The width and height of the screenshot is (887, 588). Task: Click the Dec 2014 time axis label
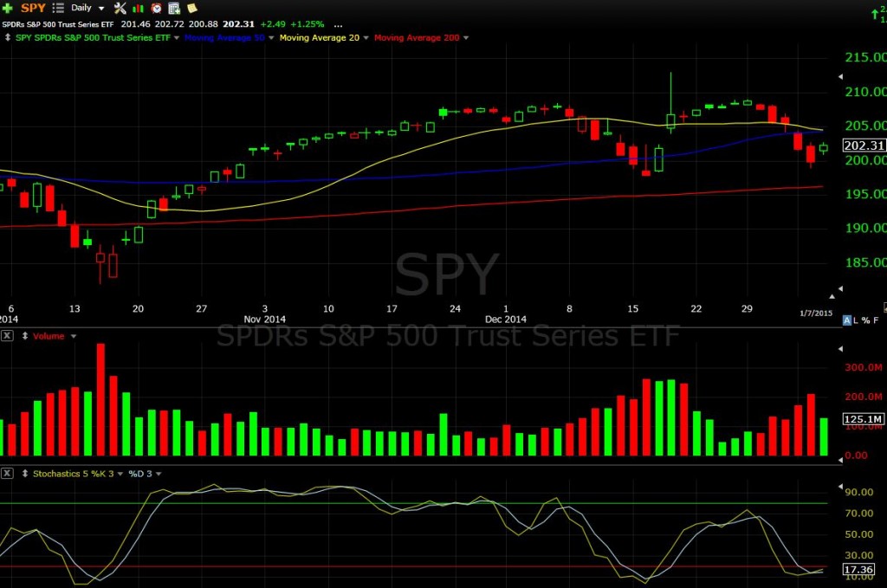pos(506,320)
